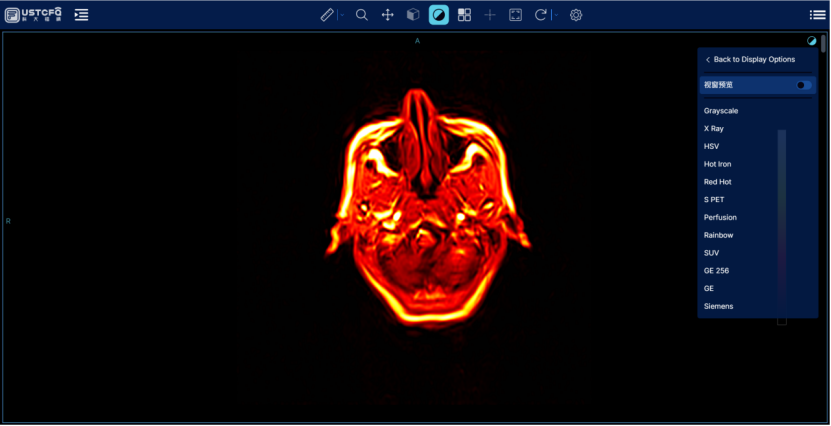Click the R orientation marker
Viewport: 831px width, 426px height.
(8, 221)
